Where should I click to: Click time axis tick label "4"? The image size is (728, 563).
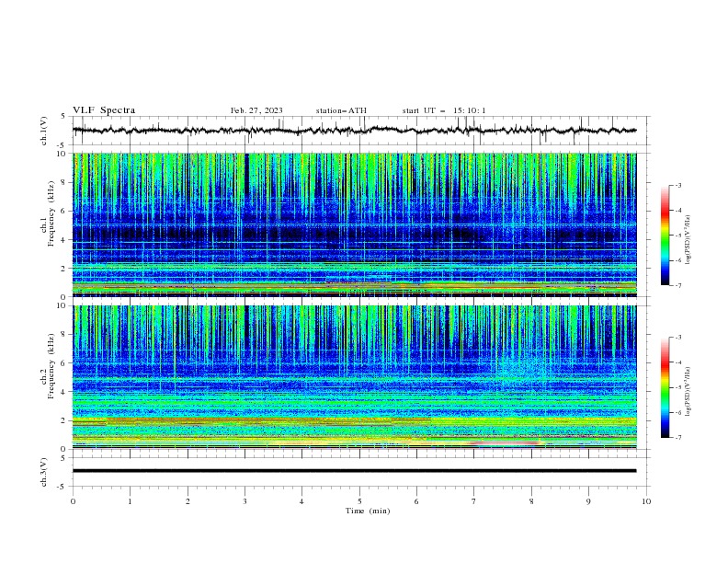click(302, 501)
